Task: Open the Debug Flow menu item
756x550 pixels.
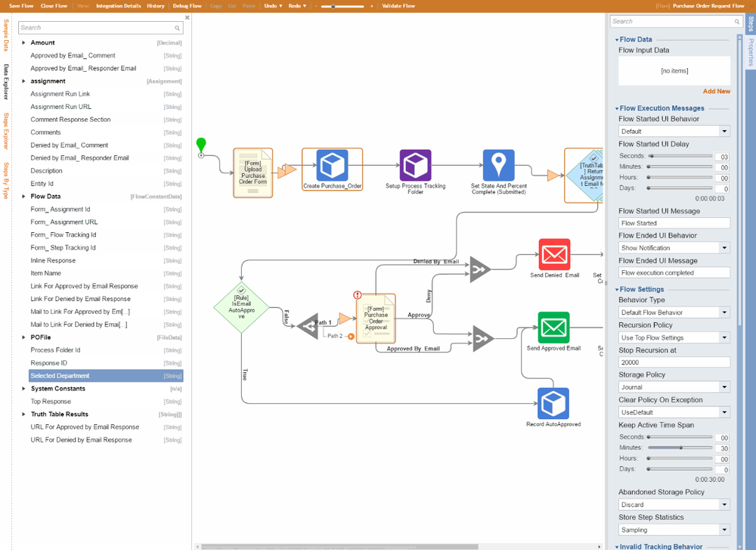Action: (x=187, y=5)
